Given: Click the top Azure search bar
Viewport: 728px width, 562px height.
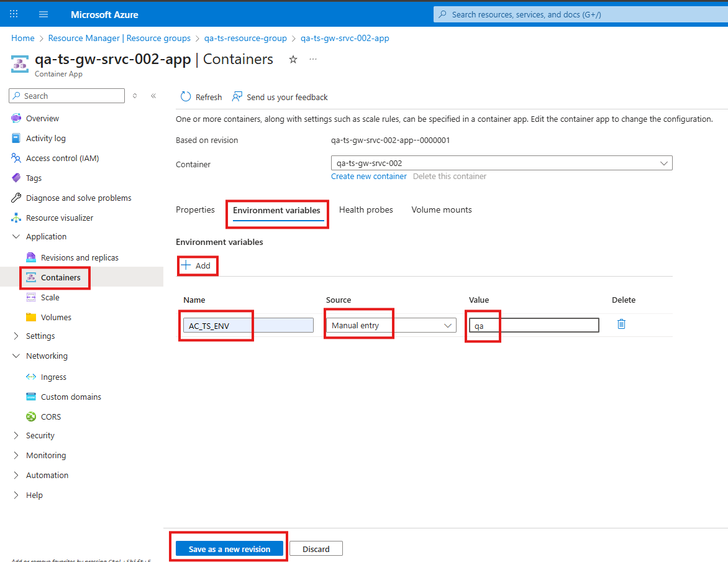Looking at the screenshot, I should click(580, 14).
